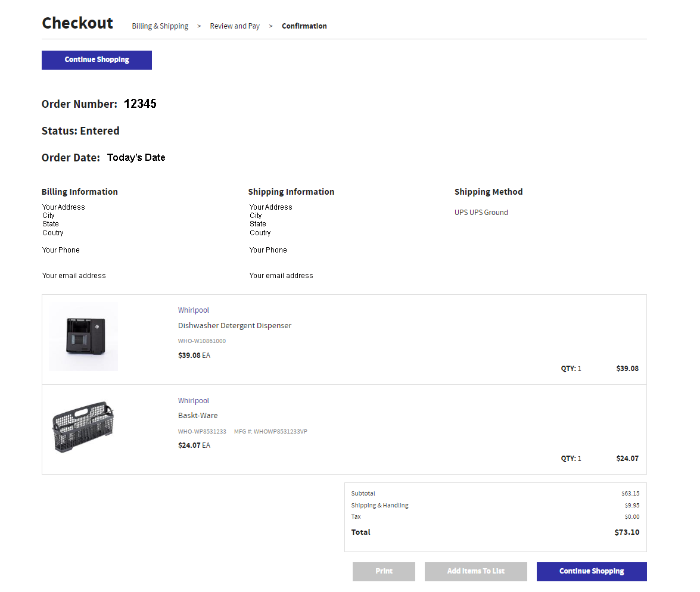Click the $24.07 line total
700x592 pixels.
click(x=627, y=459)
